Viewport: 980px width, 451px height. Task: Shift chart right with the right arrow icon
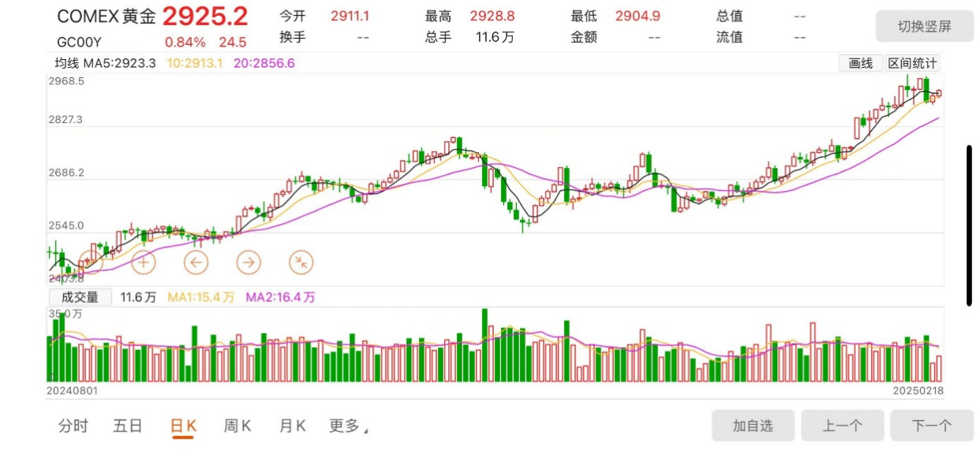click(249, 263)
